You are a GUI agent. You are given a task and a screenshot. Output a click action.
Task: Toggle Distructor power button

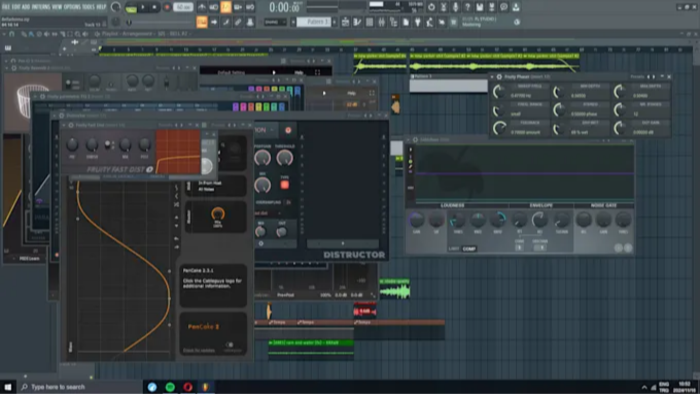pos(288,130)
